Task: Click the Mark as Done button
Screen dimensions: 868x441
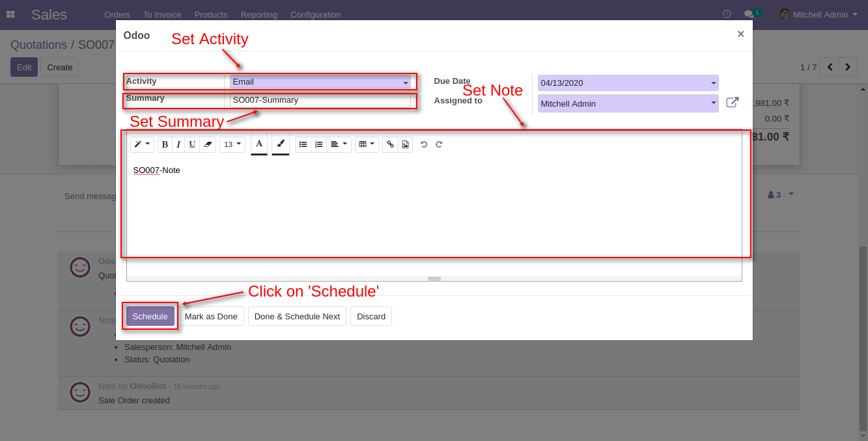Action: pyautogui.click(x=212, y=316)
